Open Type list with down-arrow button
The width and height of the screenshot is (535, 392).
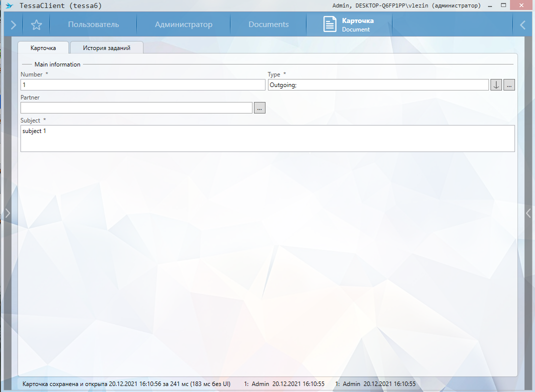(x=496, y=85)
